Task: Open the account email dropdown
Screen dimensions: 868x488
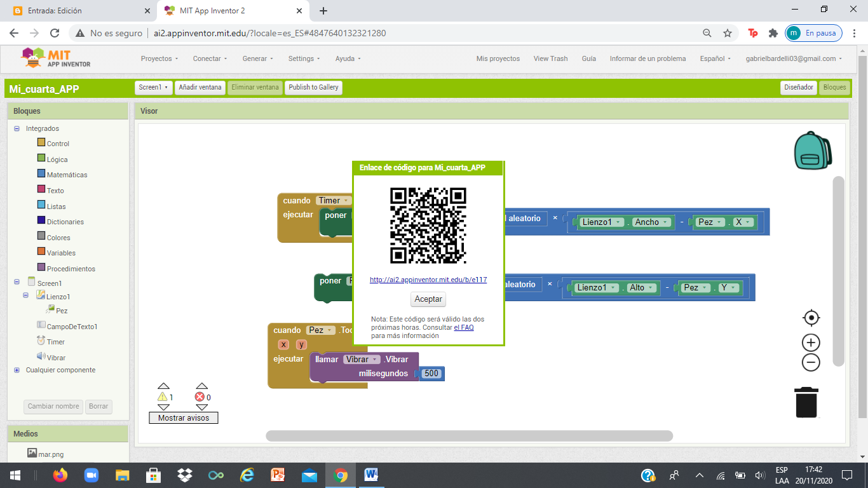Action: coord(794,58)
